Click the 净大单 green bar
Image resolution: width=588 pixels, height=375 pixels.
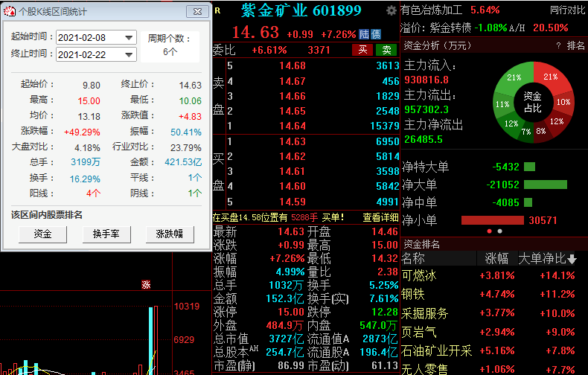pos(546,185)
